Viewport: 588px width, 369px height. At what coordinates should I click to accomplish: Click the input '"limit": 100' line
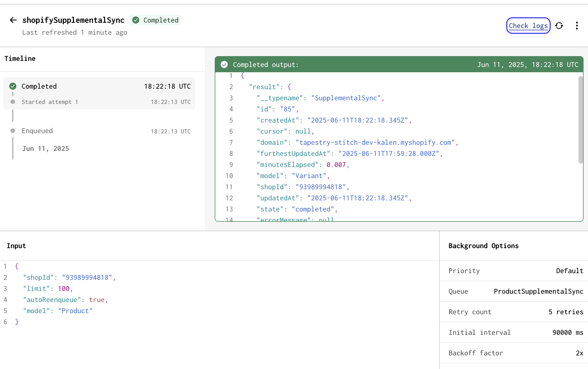tap(48, 289)
